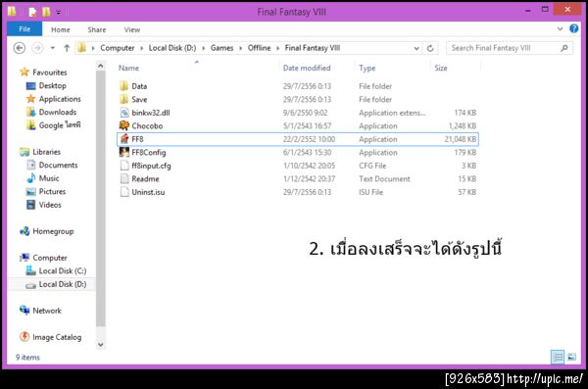Click the 'Text Document' type cell
This screenshot has width=588, height=389.
coord(384,179)
